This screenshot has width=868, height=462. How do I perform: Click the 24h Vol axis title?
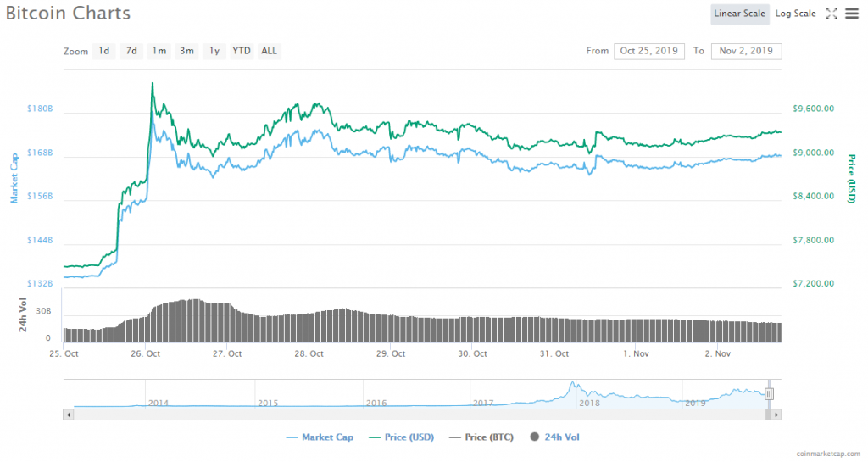tap(23, 314)
